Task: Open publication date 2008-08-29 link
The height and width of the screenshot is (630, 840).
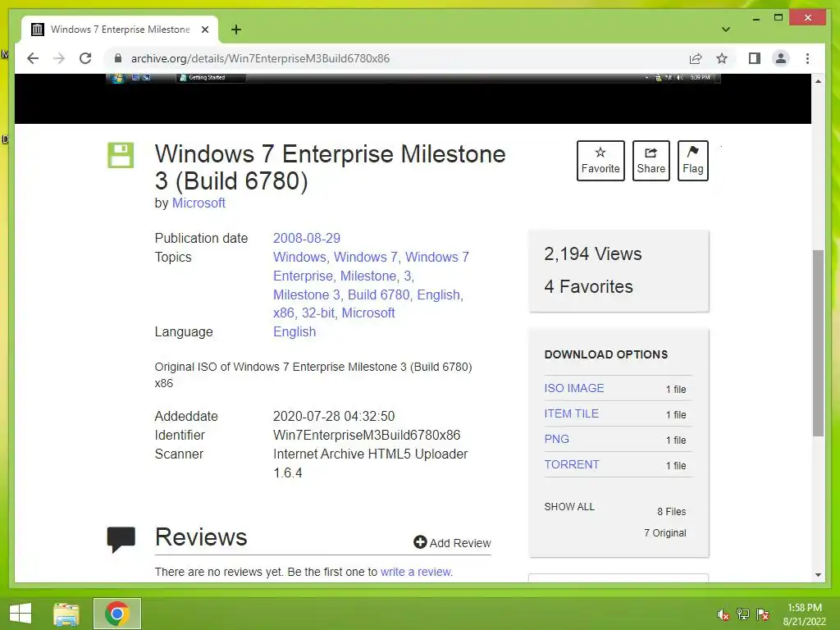Action: 307,238
